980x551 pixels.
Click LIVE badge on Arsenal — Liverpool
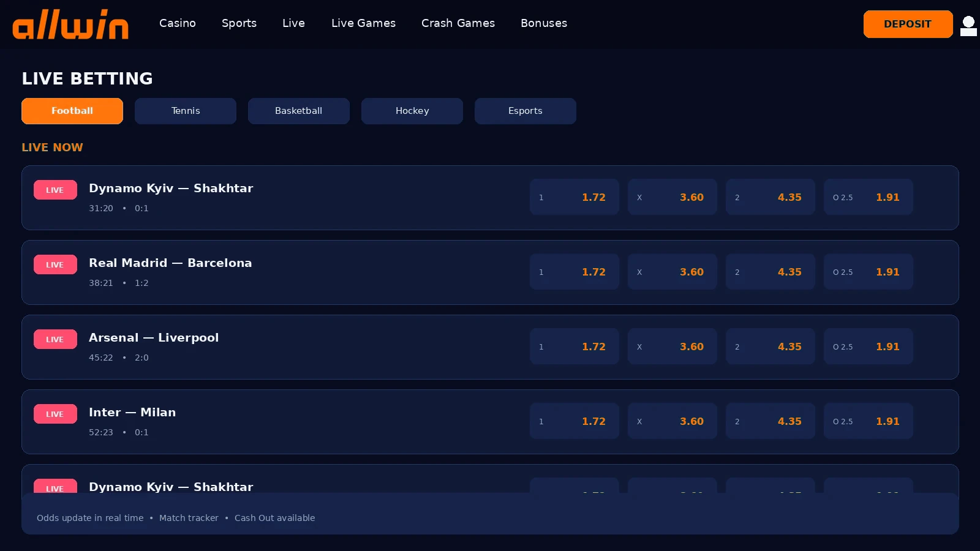click(55, 339)
